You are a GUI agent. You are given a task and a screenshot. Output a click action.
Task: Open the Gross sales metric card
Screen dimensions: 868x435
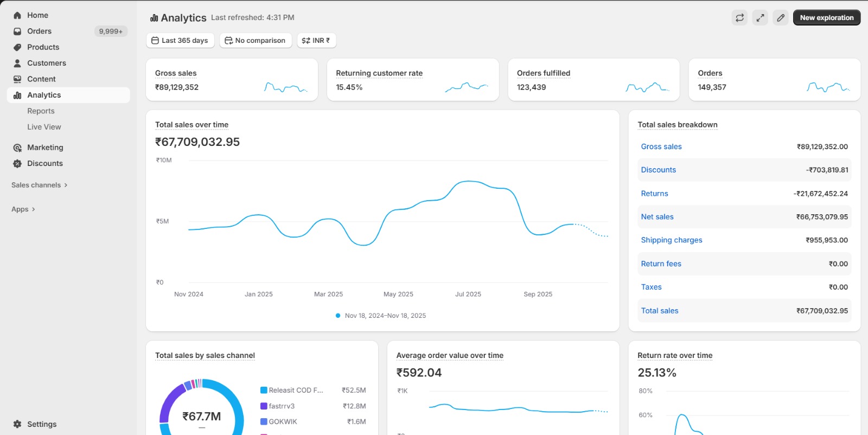click(232, 80)
